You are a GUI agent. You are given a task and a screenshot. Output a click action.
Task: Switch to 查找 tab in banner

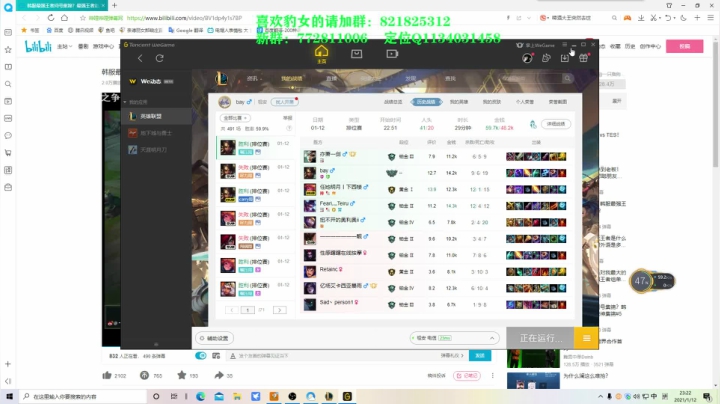[450, 79]
